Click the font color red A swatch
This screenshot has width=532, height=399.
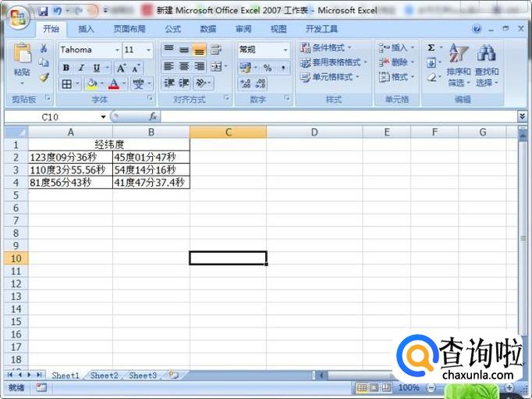pos(113,84)
